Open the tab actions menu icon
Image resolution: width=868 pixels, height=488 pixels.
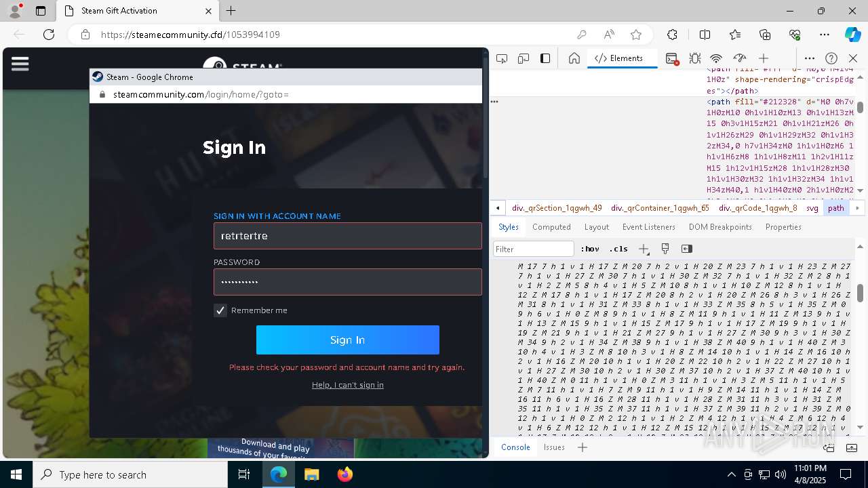coord(41,11)
